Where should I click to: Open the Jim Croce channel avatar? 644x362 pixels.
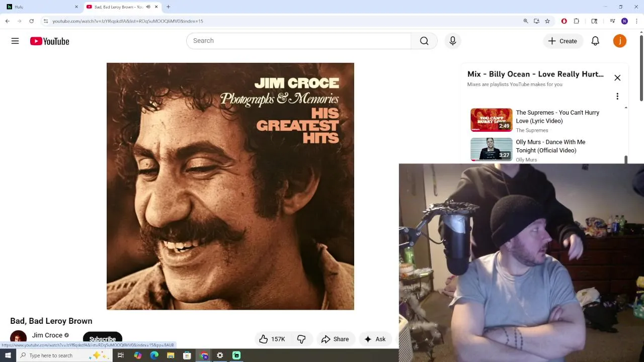(18, 337)
